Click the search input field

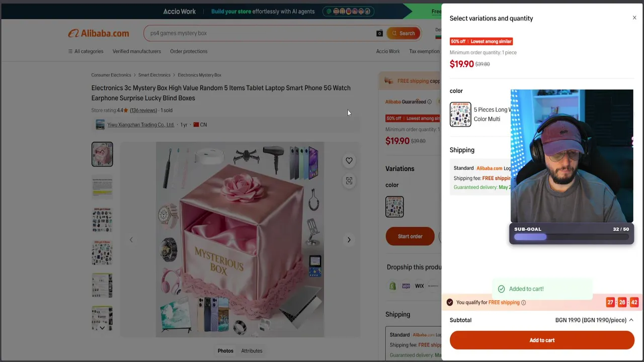tap(259, 33)
